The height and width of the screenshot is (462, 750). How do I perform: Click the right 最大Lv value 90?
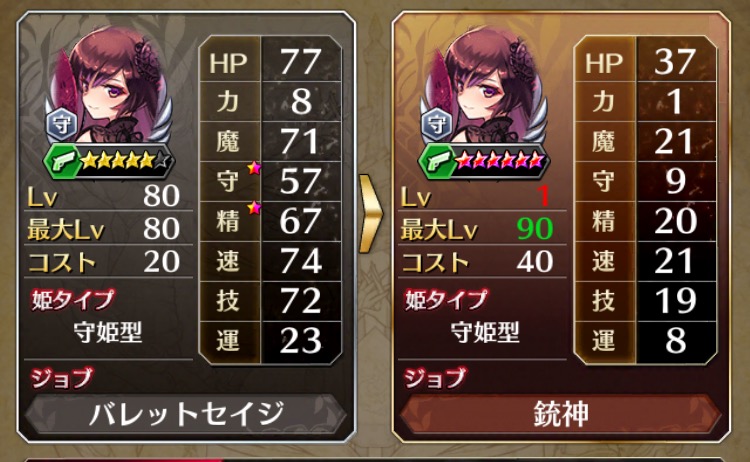pos(535,229)
